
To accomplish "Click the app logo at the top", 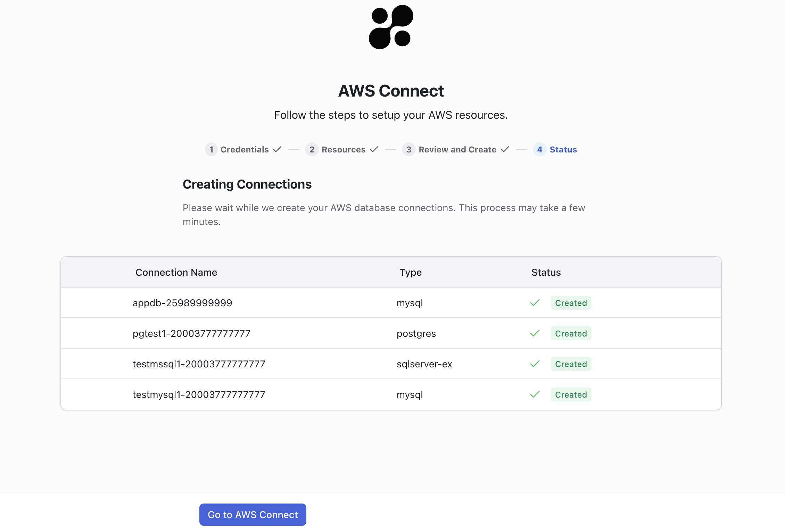I will (391, 28).
